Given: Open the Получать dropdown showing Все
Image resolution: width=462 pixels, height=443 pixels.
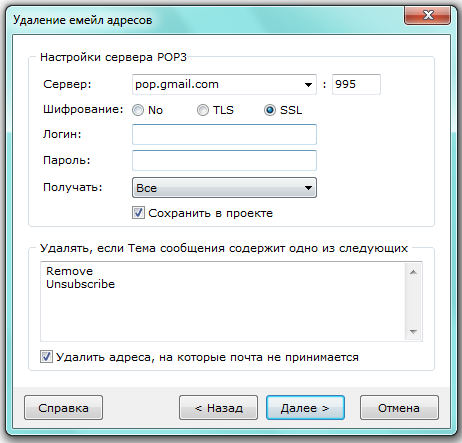Looking at the screenshot, I should (224, 188).
